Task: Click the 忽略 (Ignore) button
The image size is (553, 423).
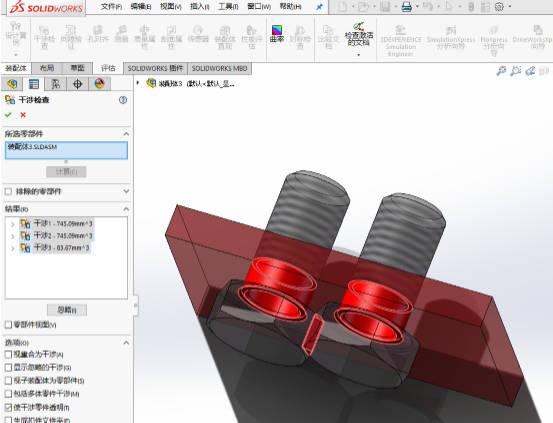Action: 67,310
